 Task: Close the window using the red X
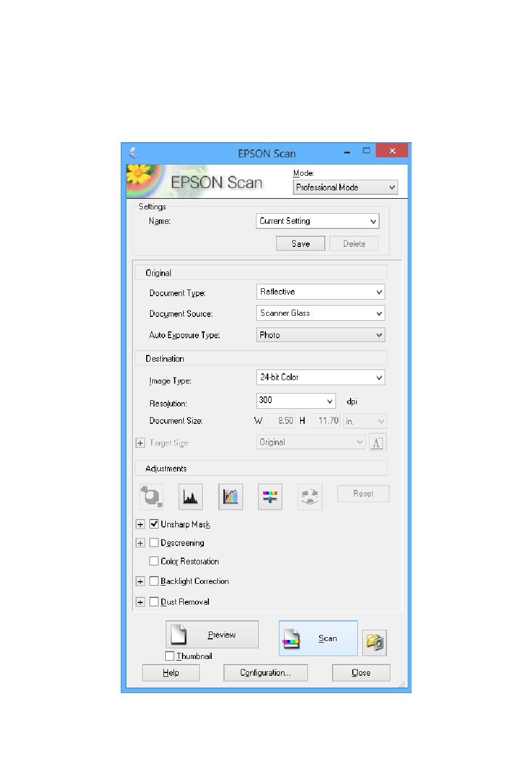[x=392, y=151]
